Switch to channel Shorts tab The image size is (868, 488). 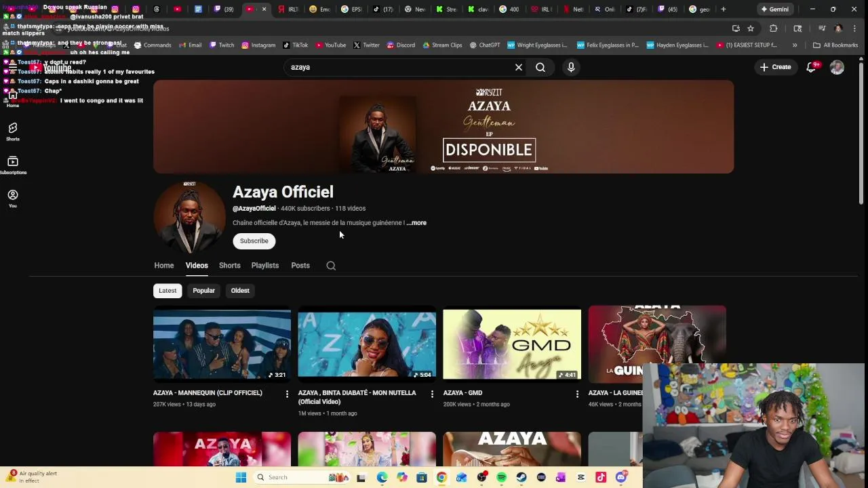click(230, 266)
